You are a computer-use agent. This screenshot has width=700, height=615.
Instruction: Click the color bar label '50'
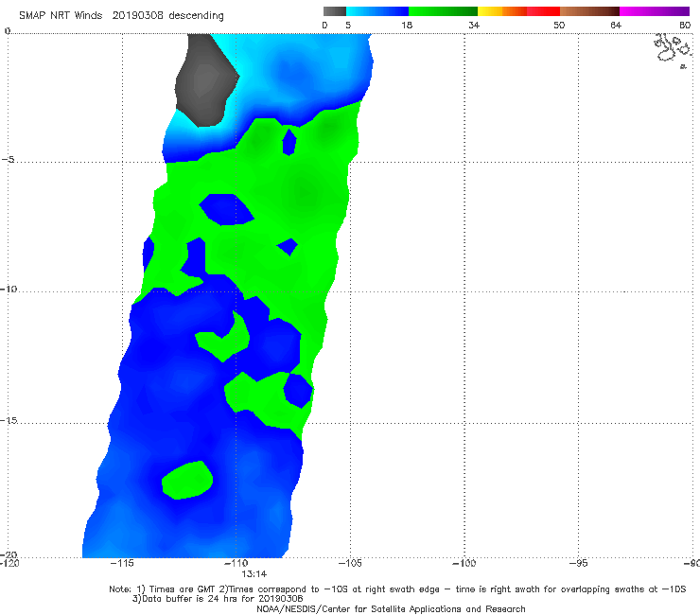pos(559,26)
